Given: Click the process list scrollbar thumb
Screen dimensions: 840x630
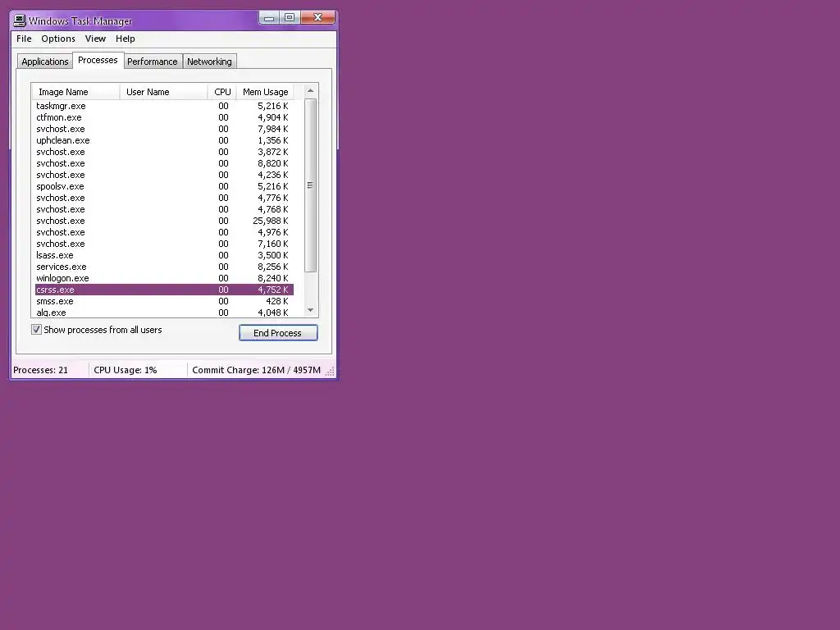Looking at the screenshot, I should [x=310, y=185].
